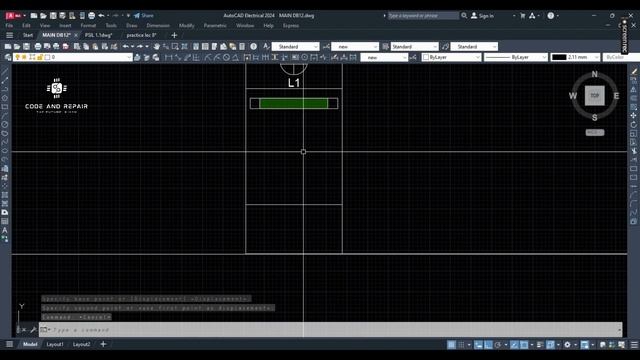Switch to the Start tab
This screenshot has height=360, width=640.
point(28,35)
